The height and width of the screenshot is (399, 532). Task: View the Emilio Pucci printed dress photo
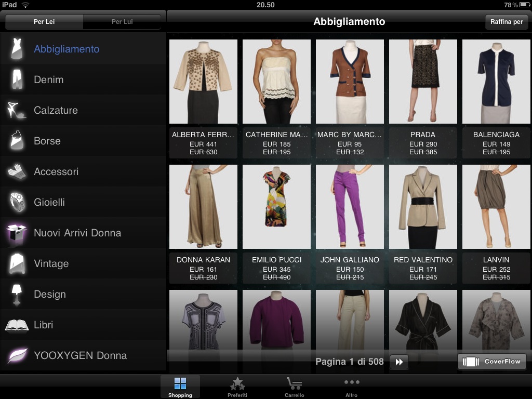coord(276,207)
